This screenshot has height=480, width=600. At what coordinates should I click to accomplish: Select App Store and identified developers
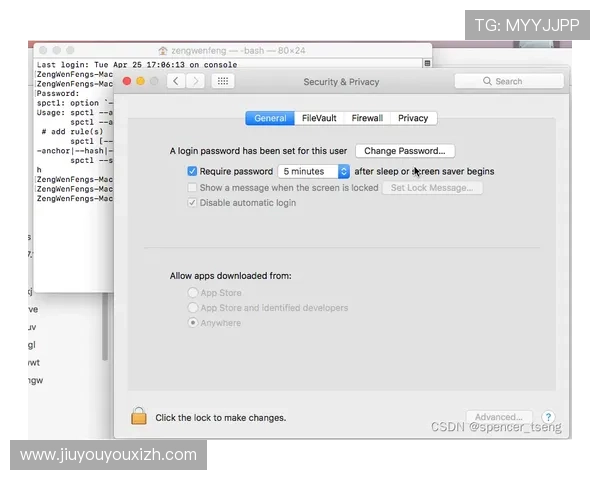(193, 308)
